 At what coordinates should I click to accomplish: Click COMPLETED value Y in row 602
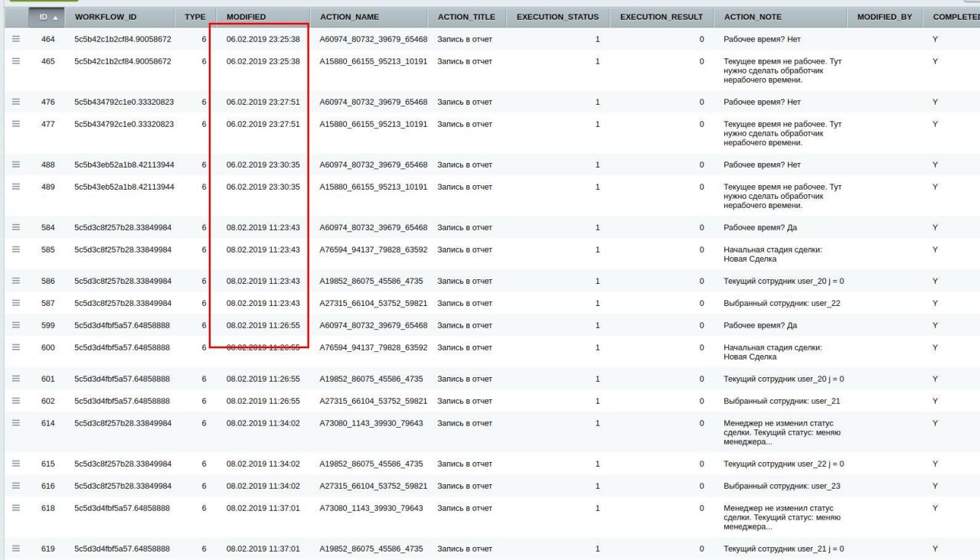(x=935, y=401)
